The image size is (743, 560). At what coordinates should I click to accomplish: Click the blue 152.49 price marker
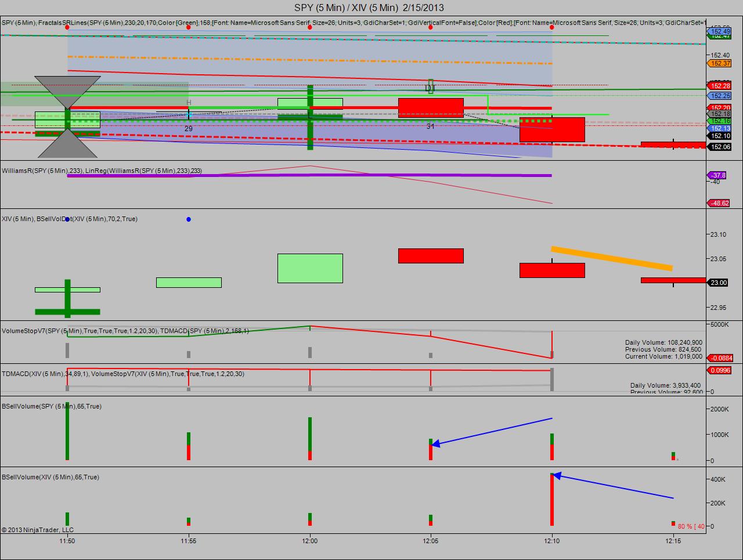click(720, 31)
